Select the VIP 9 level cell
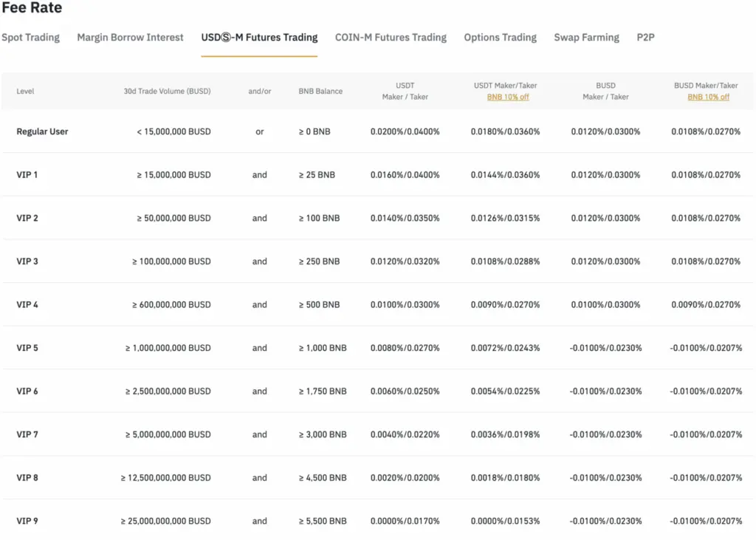756x540 pixels. click(x=27, y=521)
